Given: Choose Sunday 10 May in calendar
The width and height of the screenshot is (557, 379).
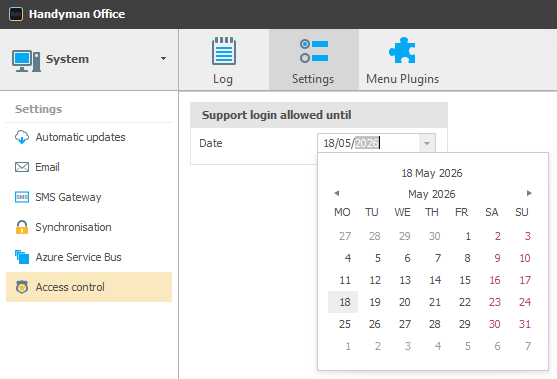Looking at the screenshot, I should tap(525, 258).
